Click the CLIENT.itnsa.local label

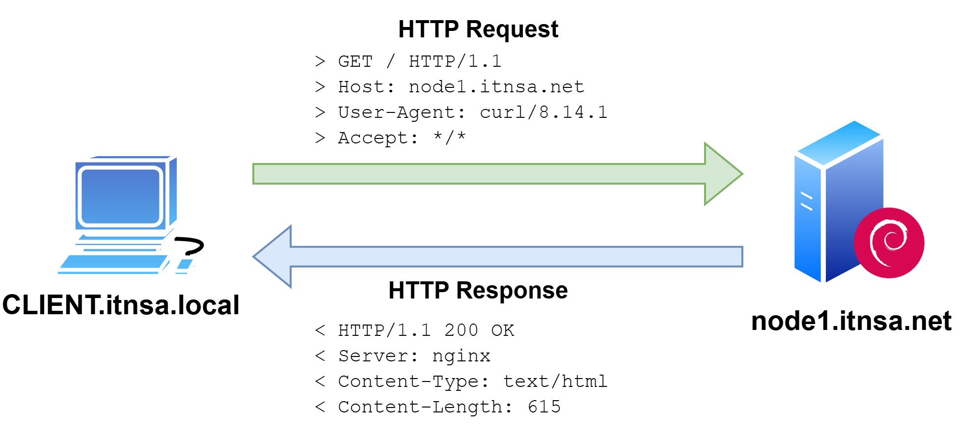coord(121,305)
